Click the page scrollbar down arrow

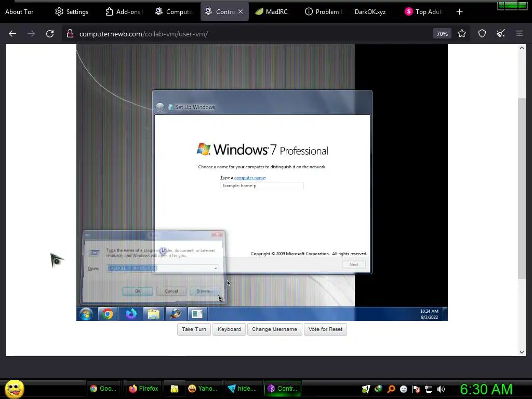tap(522, 352)
